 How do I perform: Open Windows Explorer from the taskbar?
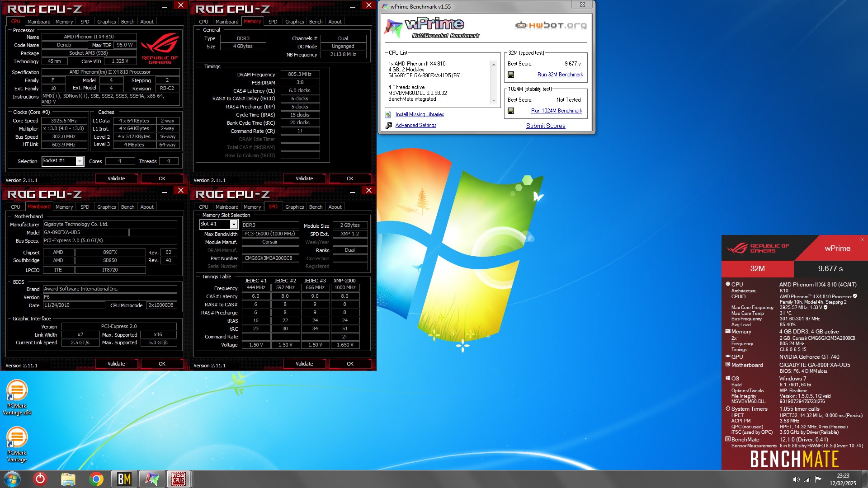[x=68, y=479]
